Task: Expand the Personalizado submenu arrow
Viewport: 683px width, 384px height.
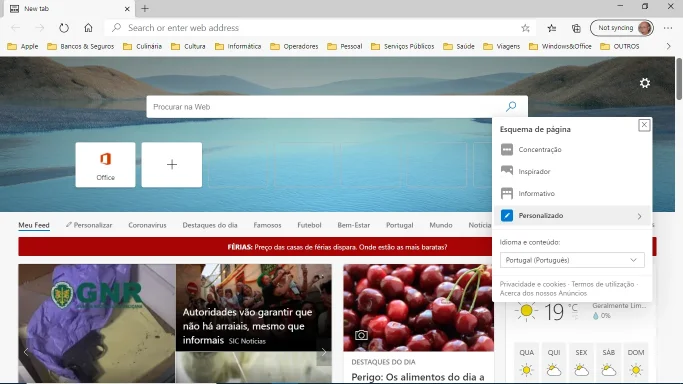Action: pyautogui.click(x=639, y=216)
